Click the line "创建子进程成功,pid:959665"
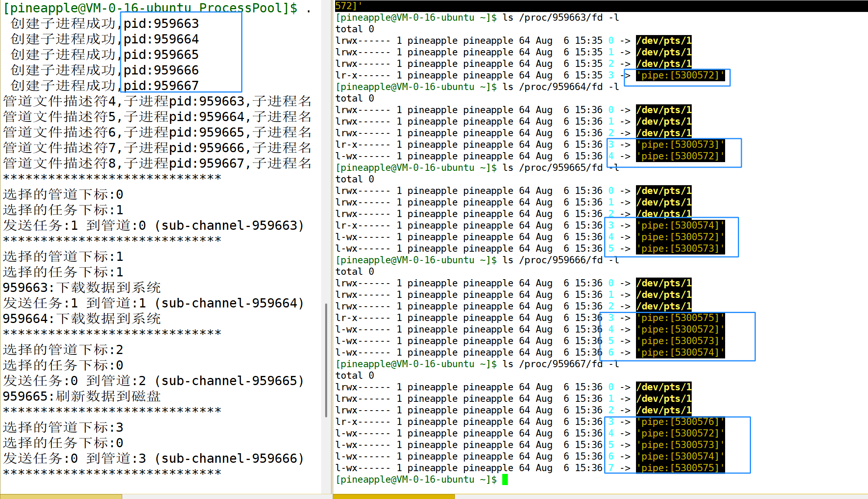Image resolution: width=868 pixels, height=499 pixels. tap(105, 55)
